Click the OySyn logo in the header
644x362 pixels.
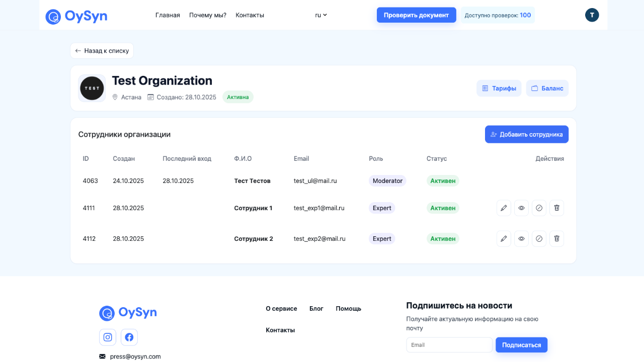(x=76, y=16)
